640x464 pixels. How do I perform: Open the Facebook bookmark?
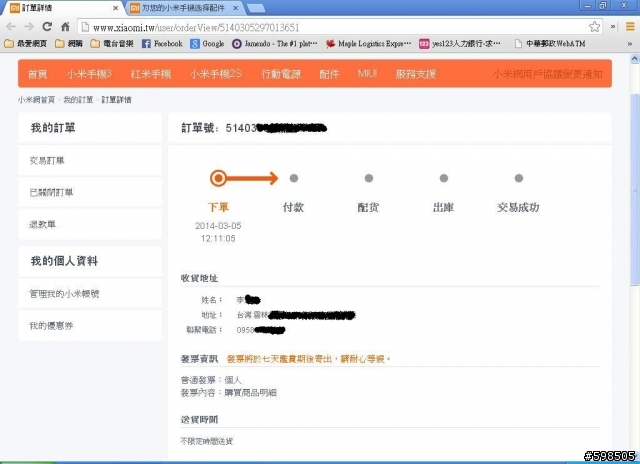tap(162, 44)
